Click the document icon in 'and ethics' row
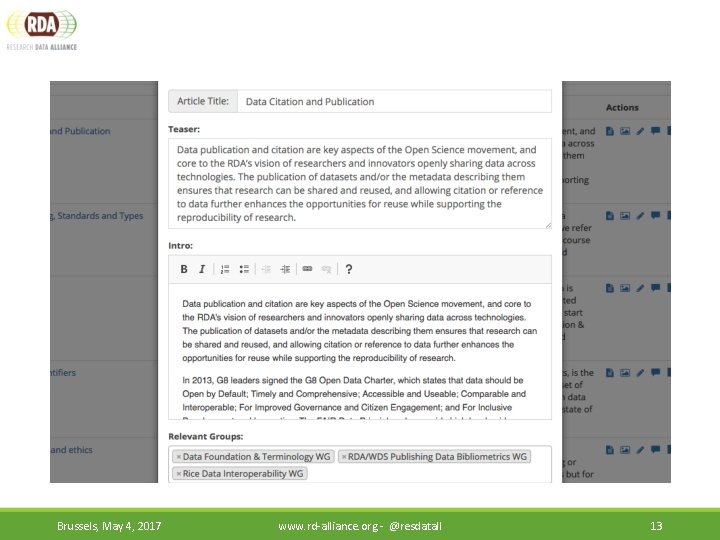The height and width of the screenshot is (540, 720). pos(610,450)
